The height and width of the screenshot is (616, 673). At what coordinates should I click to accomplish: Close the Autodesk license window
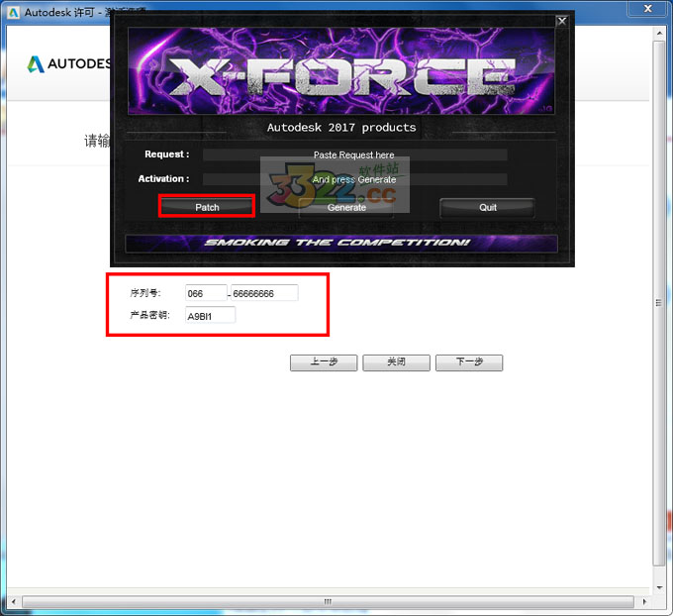(647, 8)
